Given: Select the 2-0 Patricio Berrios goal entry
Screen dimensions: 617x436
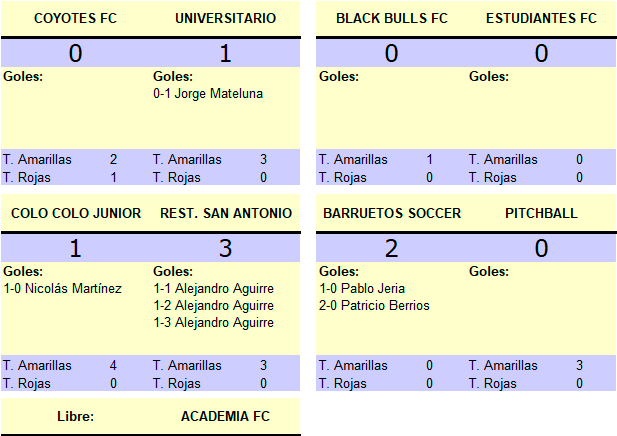Looking at the screenshot, I should point(374,305).
